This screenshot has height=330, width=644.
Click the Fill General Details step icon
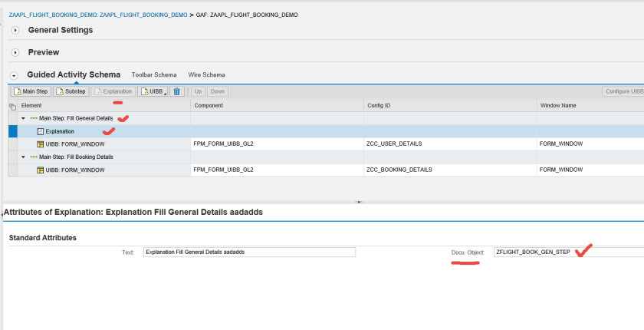34,118
